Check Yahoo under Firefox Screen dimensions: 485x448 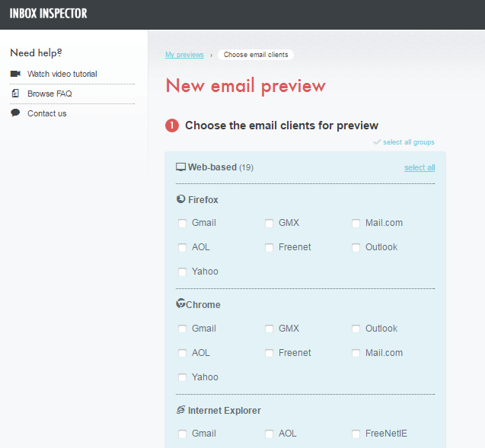click(x=182, y=272)
